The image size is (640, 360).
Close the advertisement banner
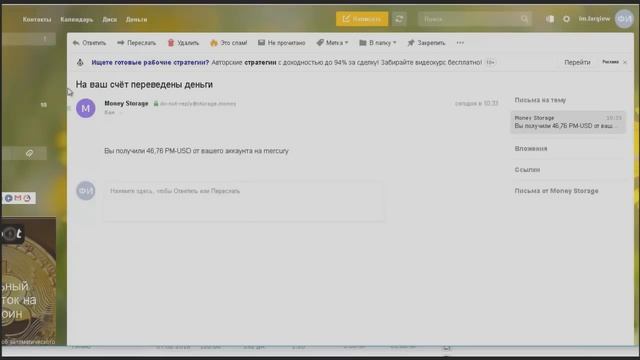(625, 62)
